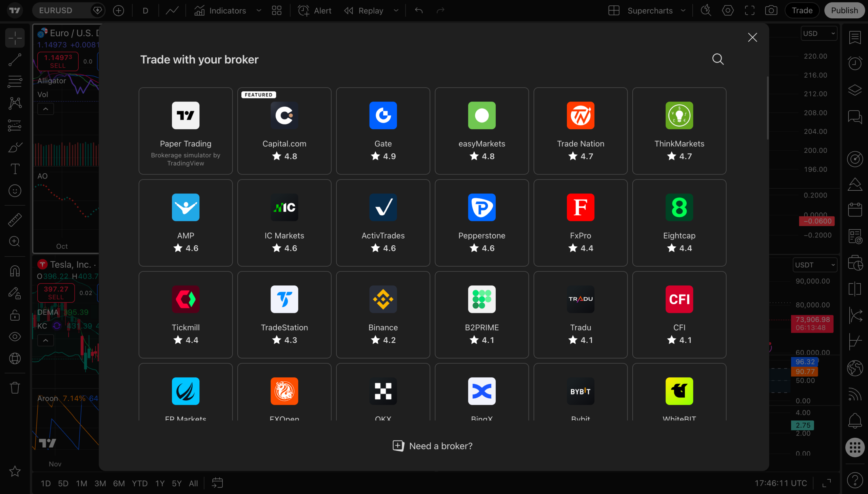Viewport: 868px width, 494px height.
Task: Take a chart snapshot with camera
Action: coord(771,11)
